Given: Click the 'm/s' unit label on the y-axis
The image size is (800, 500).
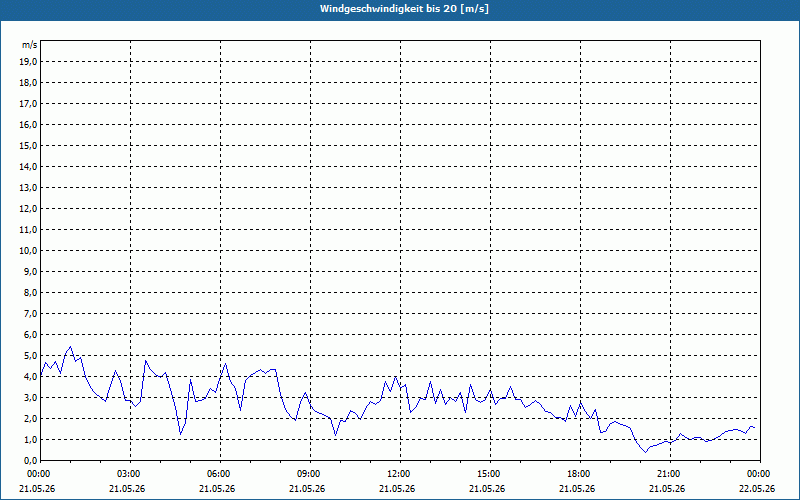Looking at the screenshot, I should 30,45.
